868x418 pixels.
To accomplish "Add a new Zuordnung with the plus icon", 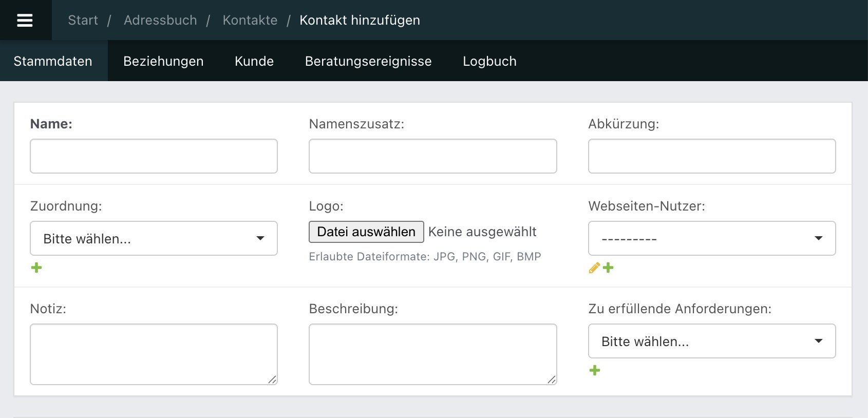I will pos(36,268).
